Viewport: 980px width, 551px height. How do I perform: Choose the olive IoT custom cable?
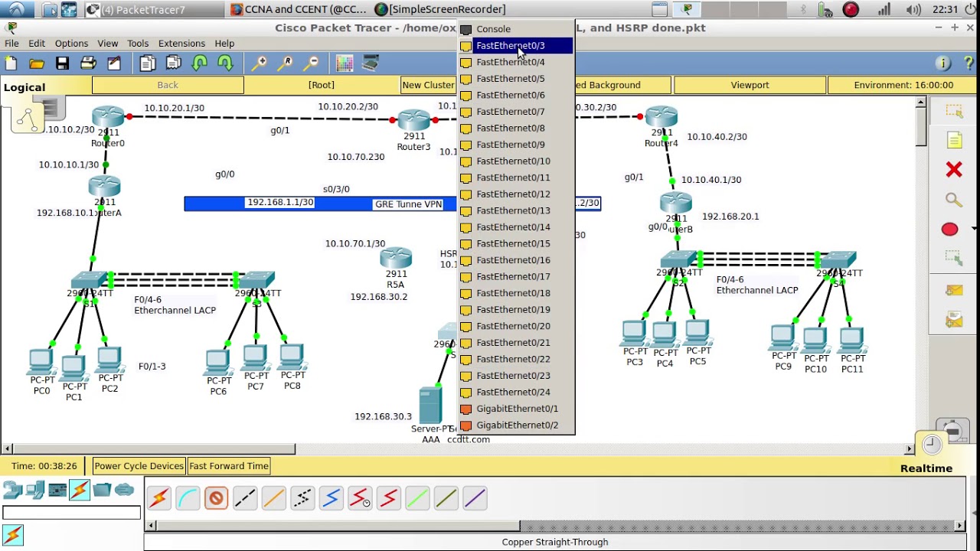(446, 499)
